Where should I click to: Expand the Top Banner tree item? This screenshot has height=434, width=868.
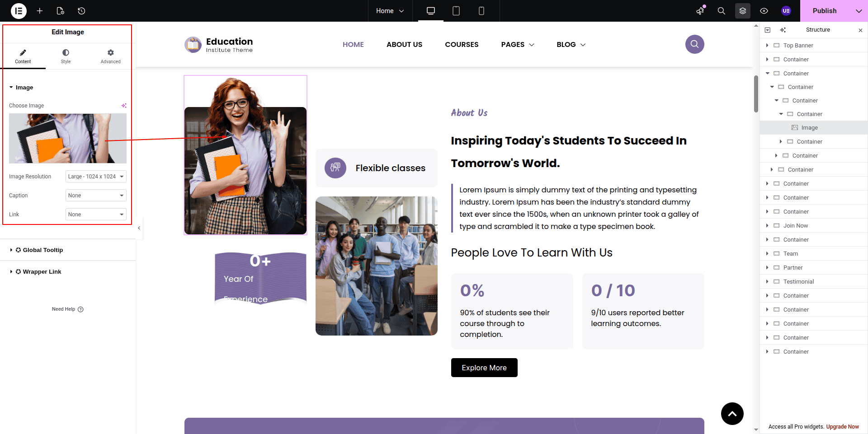767,45
